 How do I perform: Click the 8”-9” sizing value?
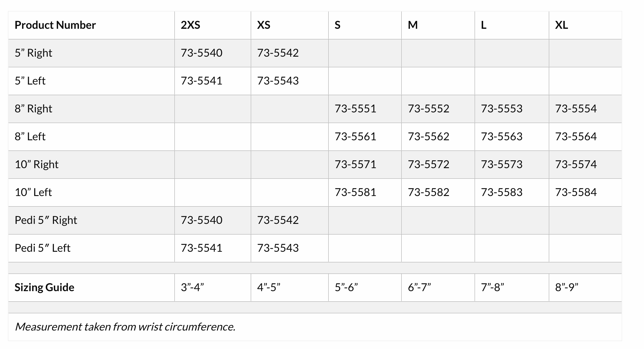pos(566,288)
